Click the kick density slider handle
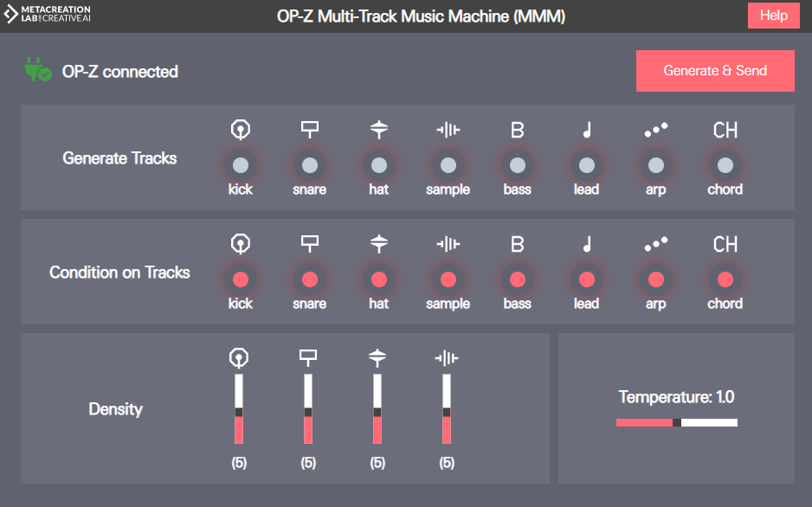Viewport: 812px width, 507px height. pyautogui.click(x=239, y=413)
